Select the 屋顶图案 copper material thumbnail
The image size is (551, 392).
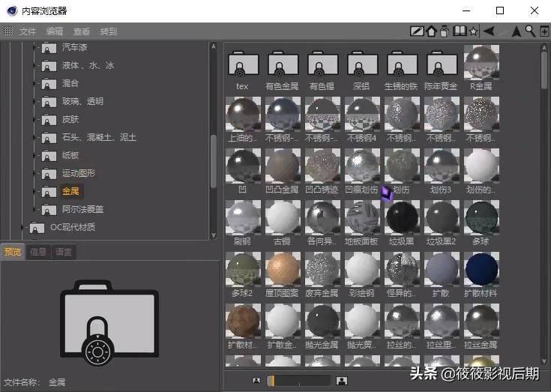[x=283, y=269]
